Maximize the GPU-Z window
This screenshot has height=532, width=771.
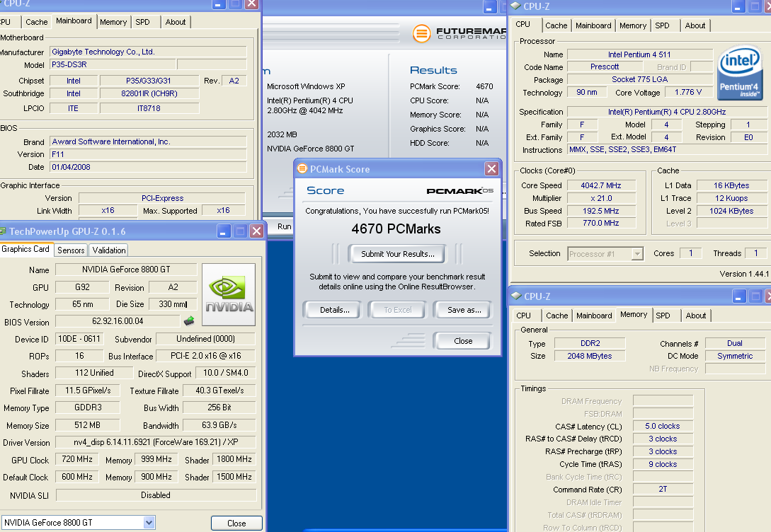tap(241, 231)
